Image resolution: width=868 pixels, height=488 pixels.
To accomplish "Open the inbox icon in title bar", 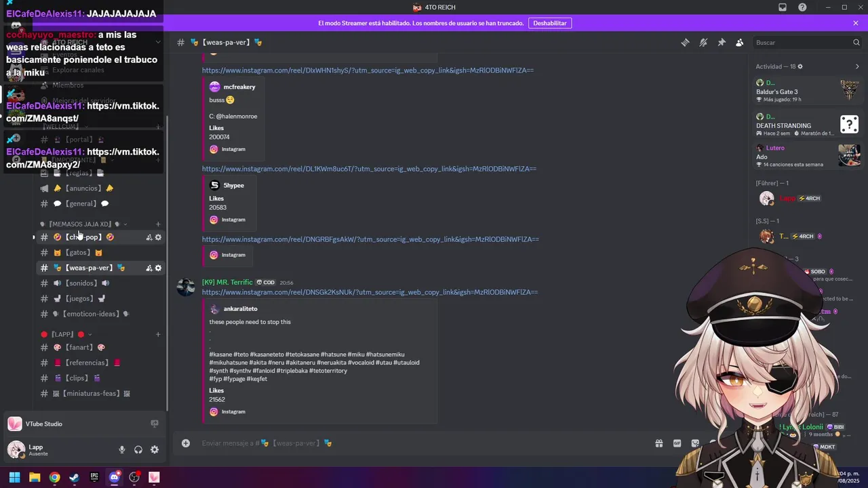I will [x=783, y=7].
